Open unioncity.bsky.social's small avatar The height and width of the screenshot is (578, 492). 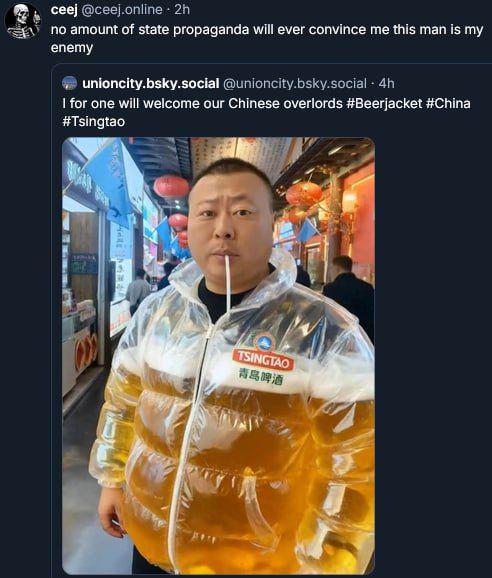pyautogui.click(x=70, y=83)
